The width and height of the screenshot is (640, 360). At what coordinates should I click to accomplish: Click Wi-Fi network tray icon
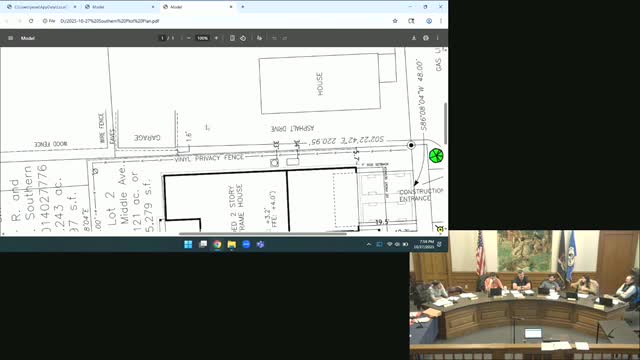[390, 244]
